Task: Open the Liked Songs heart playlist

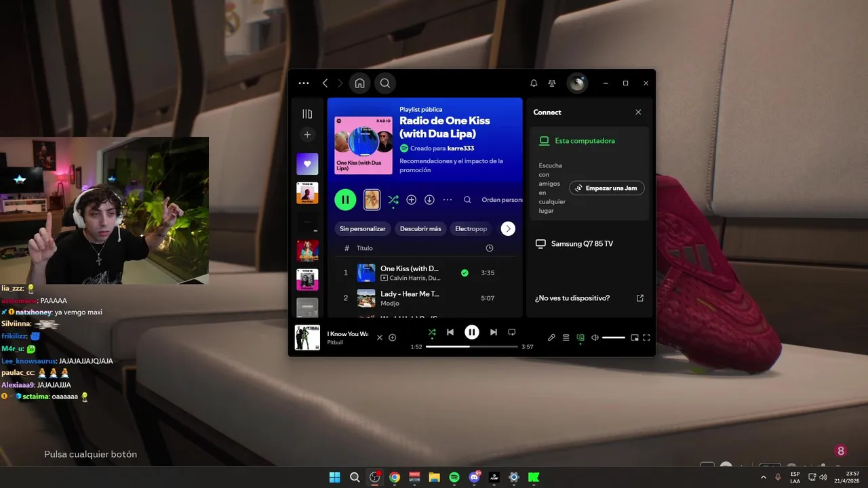Action: coord(307,164)
